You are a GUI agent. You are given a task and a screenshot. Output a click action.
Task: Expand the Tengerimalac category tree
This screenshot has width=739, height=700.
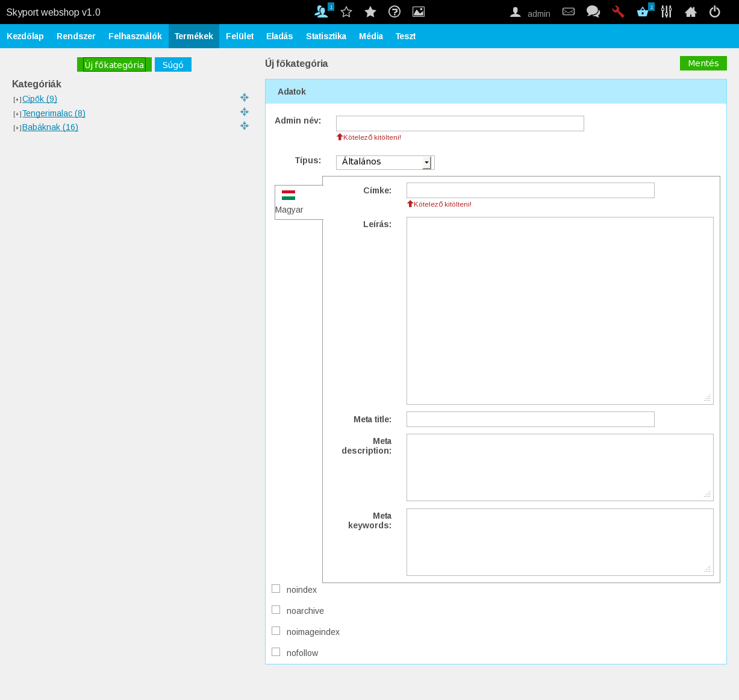(x=17, y=114)
